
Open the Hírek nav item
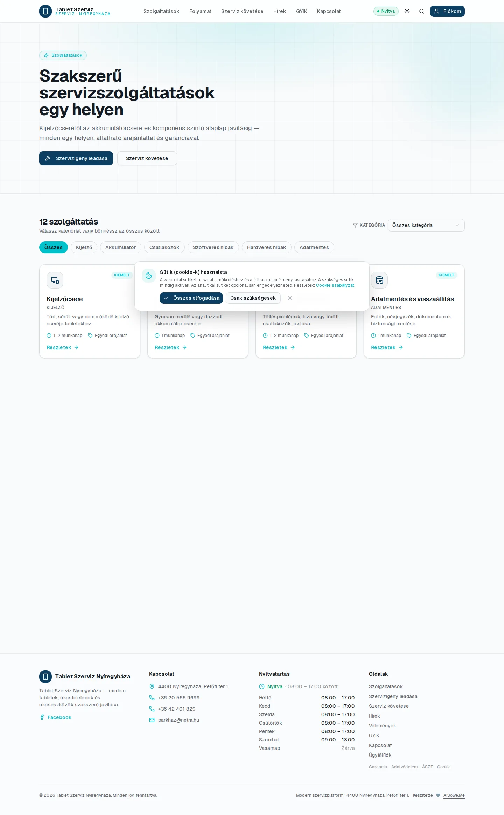tap(280, 11)
